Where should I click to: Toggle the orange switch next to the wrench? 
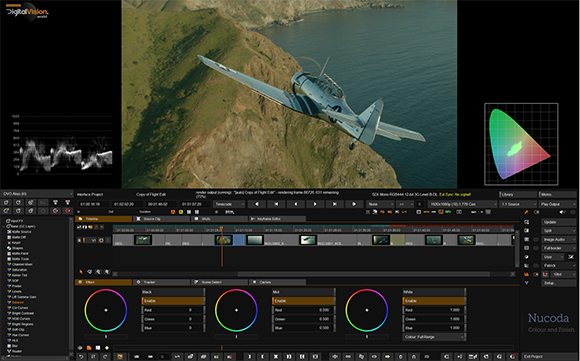pyautogui.click(x=536, y=212)
